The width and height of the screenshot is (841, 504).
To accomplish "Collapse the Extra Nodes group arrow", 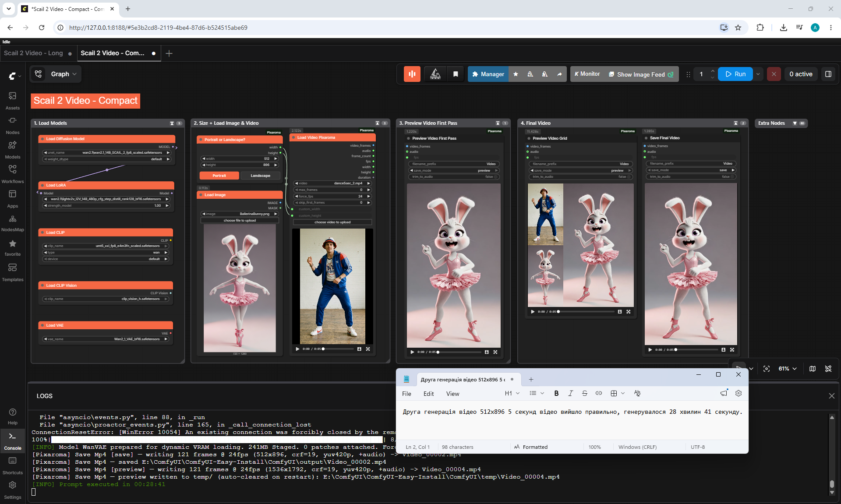I will coord(795,123).
